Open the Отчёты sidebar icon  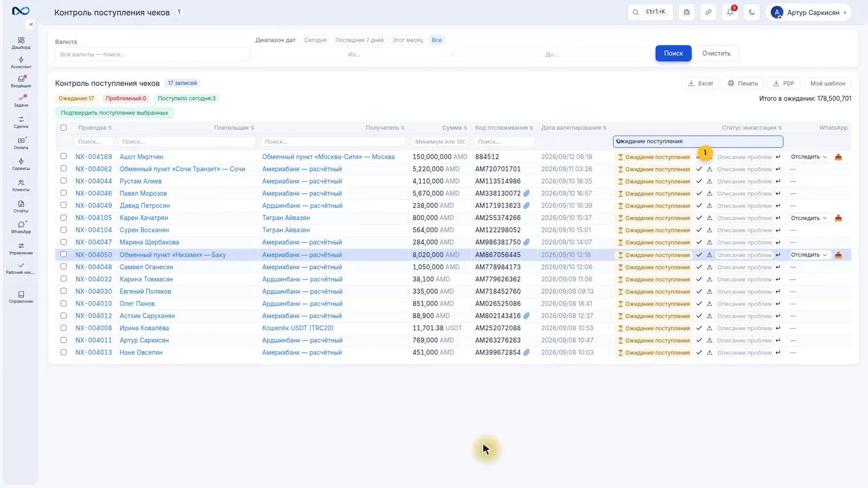click(x=21, y=207)
